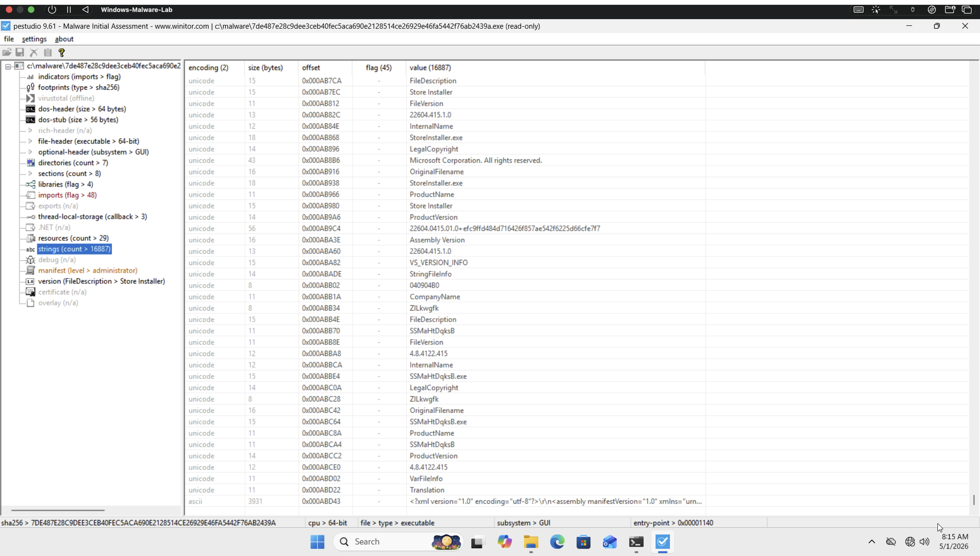Image resolution: width=980 pixels, height=556 pixels.
Task: Select the footprints node icon
Action: click(31, 88)
